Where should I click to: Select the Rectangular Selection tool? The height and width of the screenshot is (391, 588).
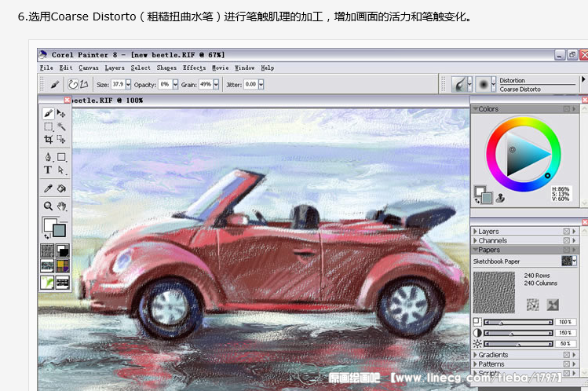[48, 126]
